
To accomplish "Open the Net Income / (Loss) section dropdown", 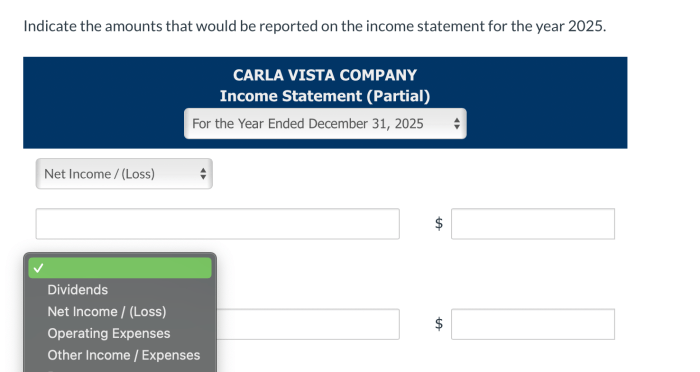I will tap(124, 174).
